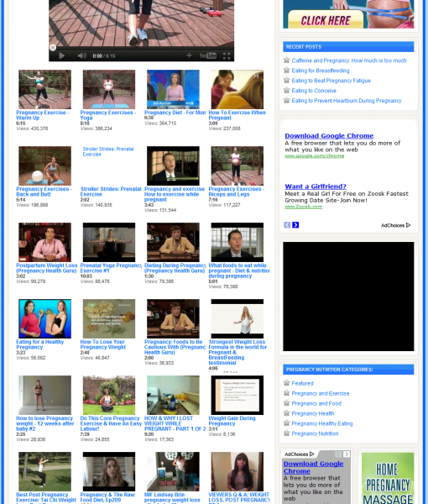
Task: Click the YouTube logo in the player
Action: [x=208, y=56]
